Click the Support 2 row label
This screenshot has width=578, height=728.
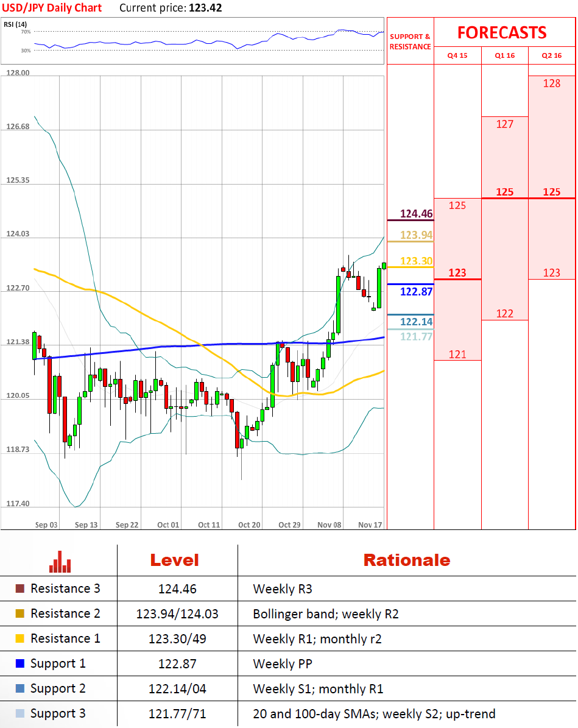coord(58,689)
